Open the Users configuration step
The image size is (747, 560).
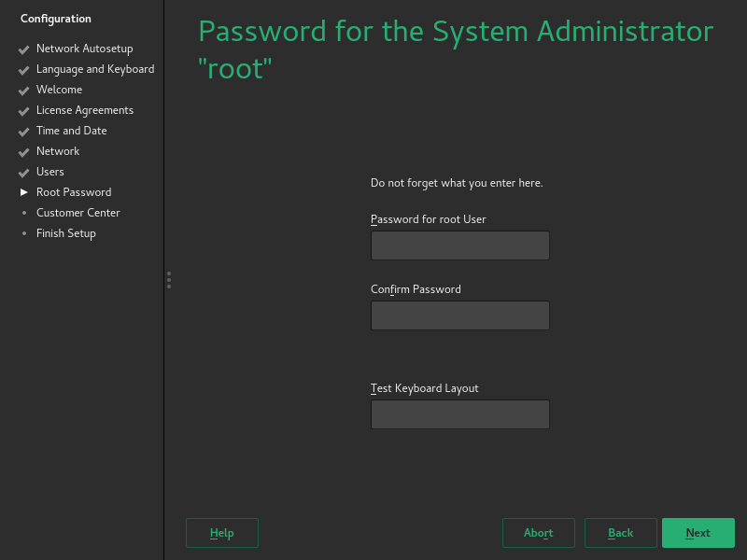tap(50, 172)
